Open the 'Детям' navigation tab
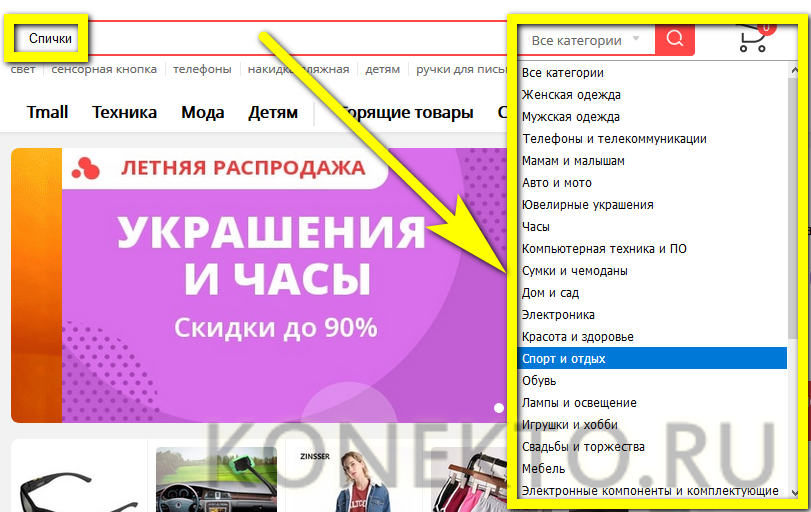The image size is (811, 512). pos(273,112)
